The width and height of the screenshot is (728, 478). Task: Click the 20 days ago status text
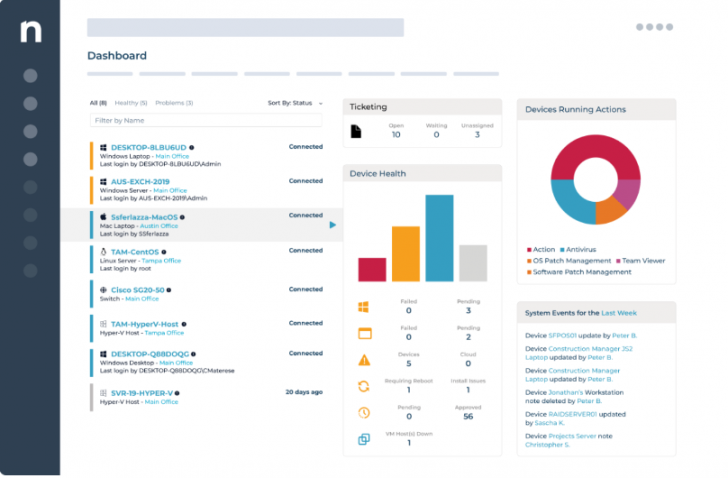pyautogui.click(x=304, y=392)
